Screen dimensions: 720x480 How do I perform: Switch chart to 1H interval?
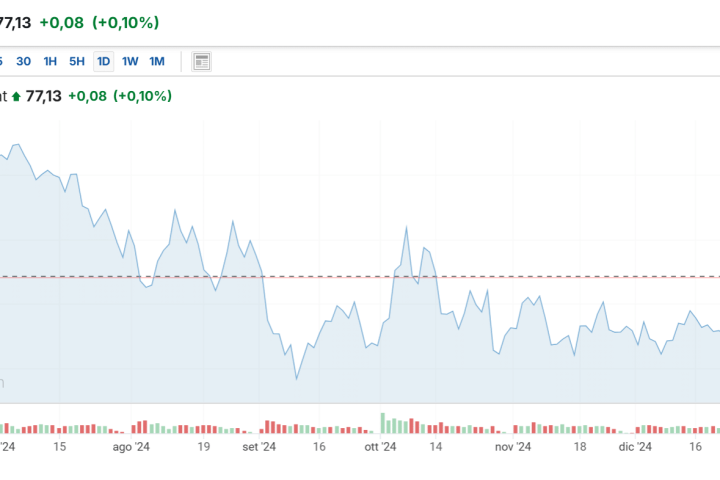(x=50, y=61)
